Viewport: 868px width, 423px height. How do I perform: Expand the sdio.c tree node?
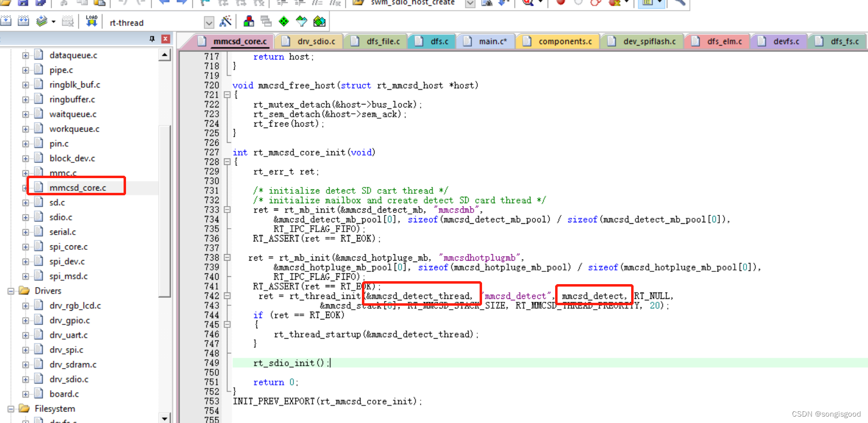pos(26,217)
